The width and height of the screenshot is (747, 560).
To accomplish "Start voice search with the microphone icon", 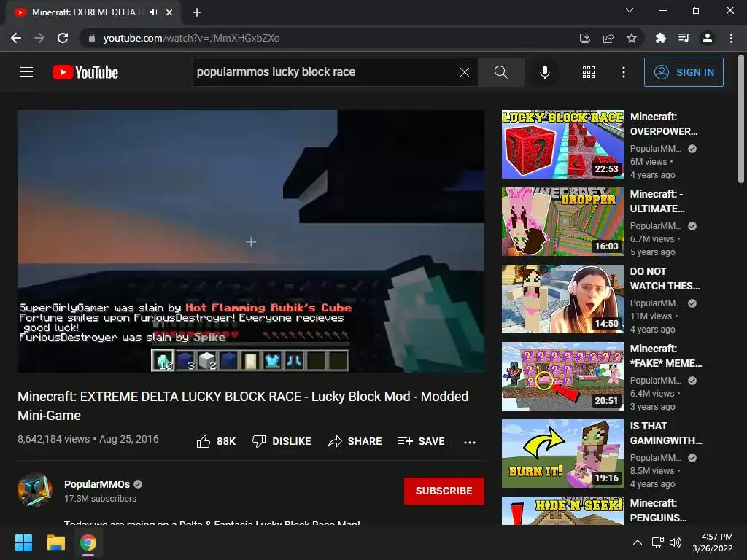I will 544,72.
